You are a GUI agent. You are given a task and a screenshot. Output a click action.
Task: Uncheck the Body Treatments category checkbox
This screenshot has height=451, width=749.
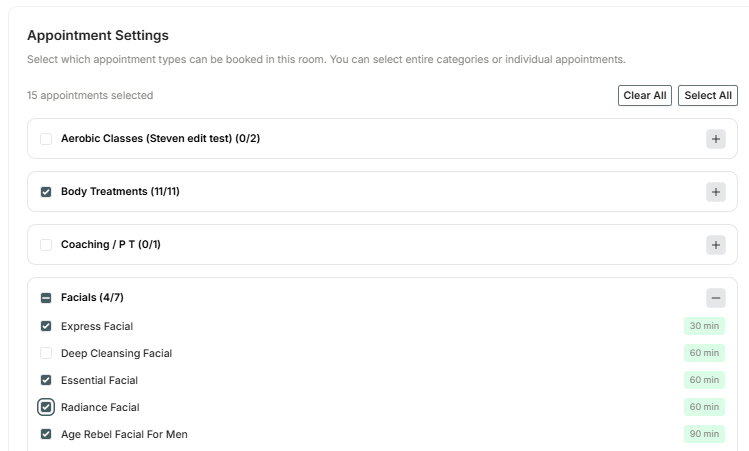point(46,192)
